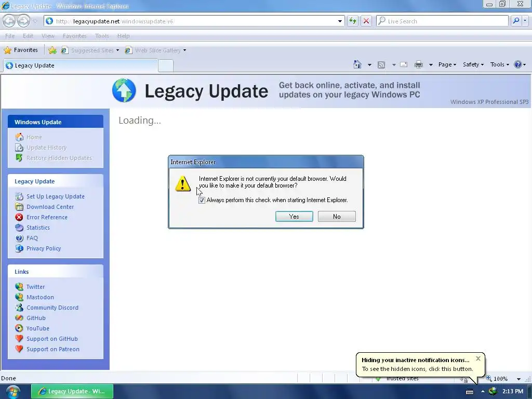Open the View menu
This screenshot has height=399, width=532.
48,36
